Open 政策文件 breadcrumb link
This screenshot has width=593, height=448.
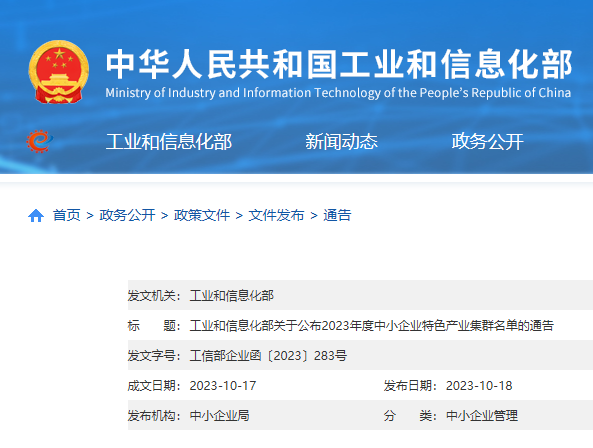(202, 215)
